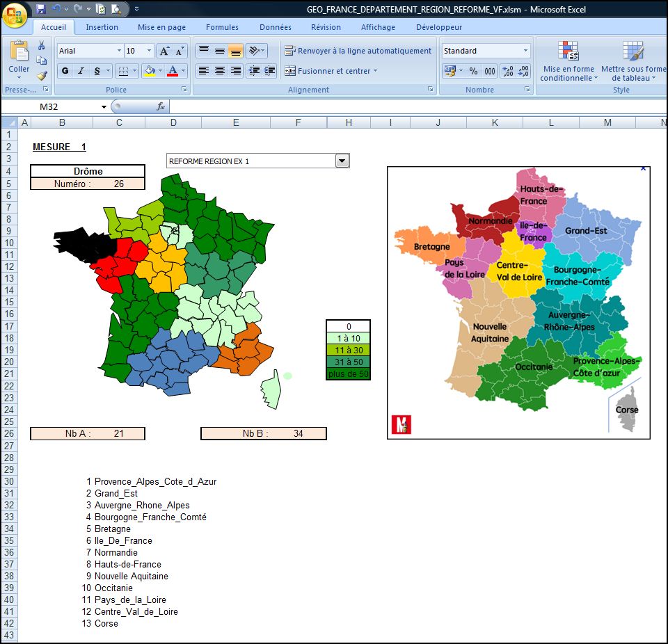The width and height of the screenshot is (668, 644).
Task: Click Renvoyer à la ligne automatiquement
Action: (x=358, y=51)
